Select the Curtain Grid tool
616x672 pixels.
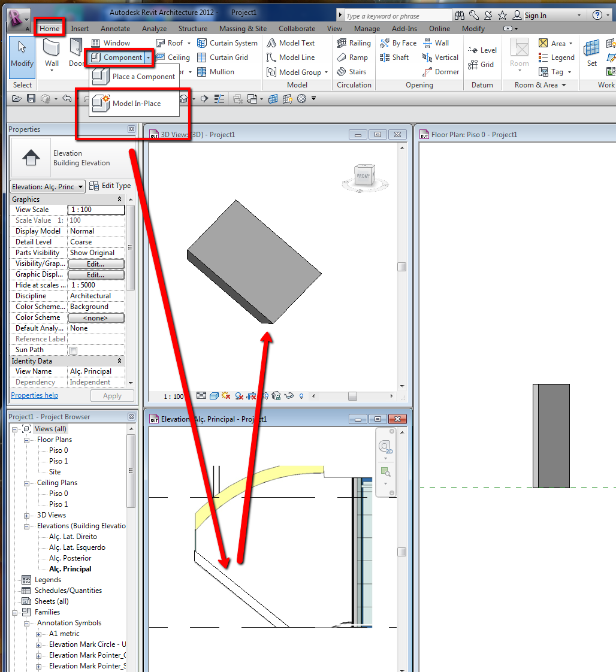(222, 57)
